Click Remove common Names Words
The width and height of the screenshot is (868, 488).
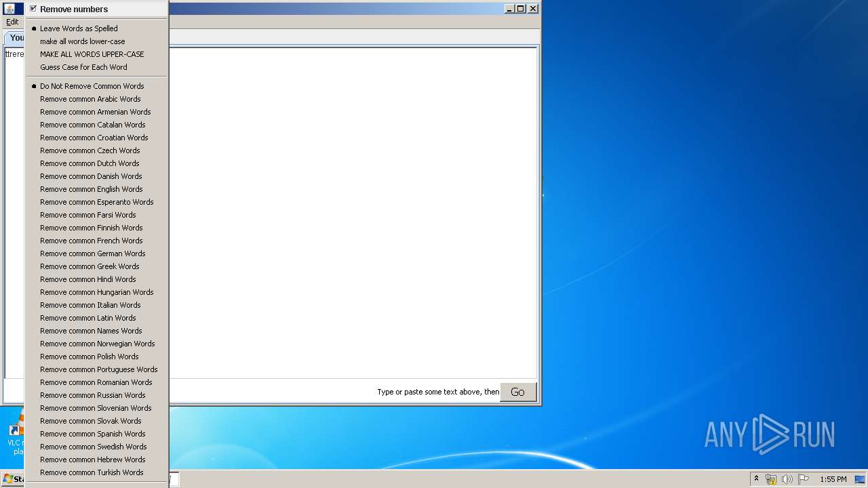pyautogui.click(x=97, y=331)
